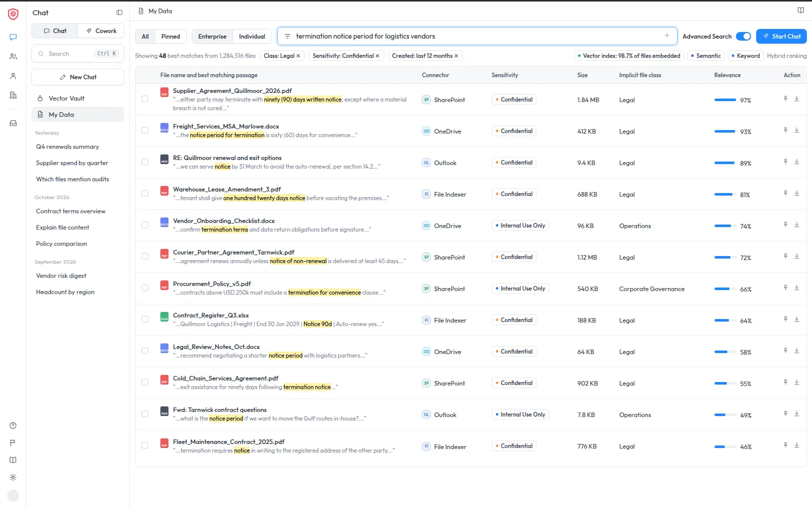Switch to Enterprise data tab
This screenshot has height=508, width=812.
coord(212,37)
